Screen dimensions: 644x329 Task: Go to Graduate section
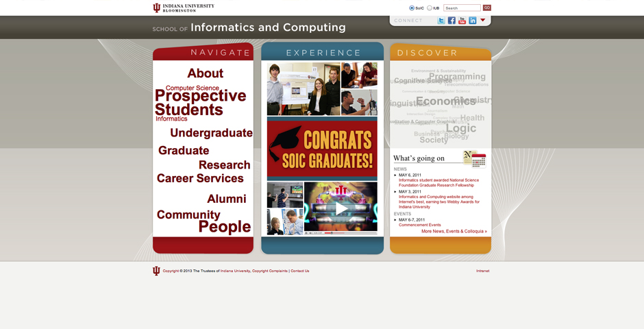pyautogui.click(x=184, y=150)
